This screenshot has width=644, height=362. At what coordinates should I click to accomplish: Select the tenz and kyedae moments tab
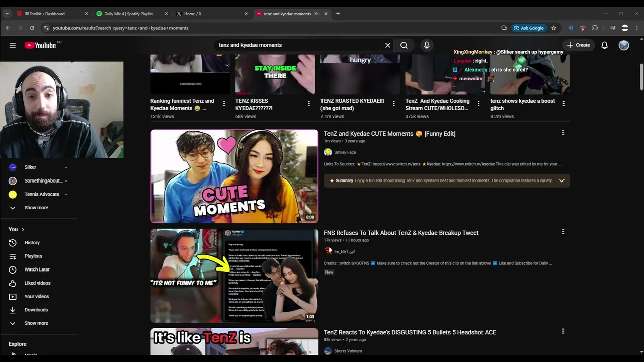[291, 14]
